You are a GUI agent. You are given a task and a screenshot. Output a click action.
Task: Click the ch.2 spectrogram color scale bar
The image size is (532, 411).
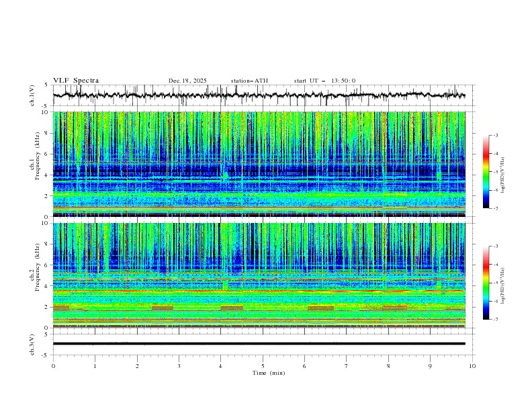coord(486,283)
